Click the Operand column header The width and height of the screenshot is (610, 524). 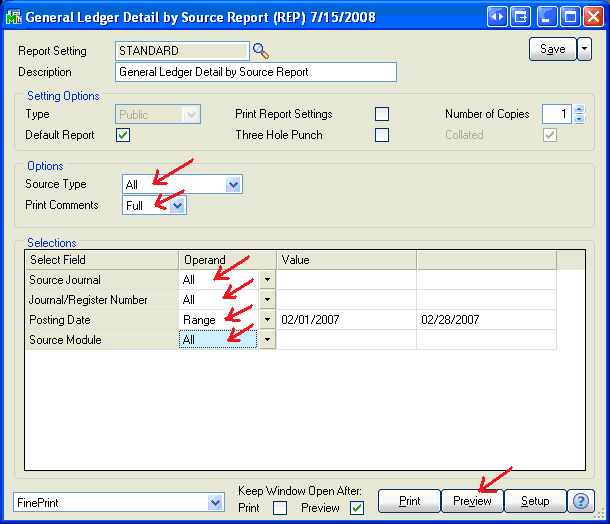(228, 260)
